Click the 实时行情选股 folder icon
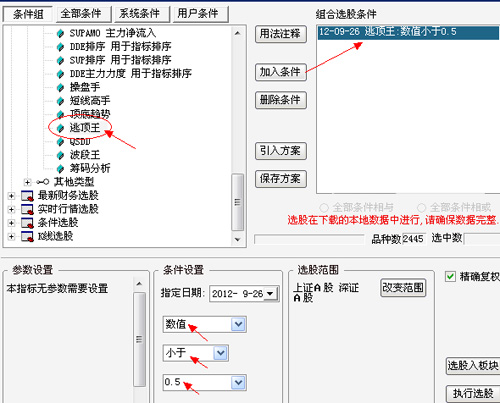Screen dimensions: 500x403 (27, 209)
